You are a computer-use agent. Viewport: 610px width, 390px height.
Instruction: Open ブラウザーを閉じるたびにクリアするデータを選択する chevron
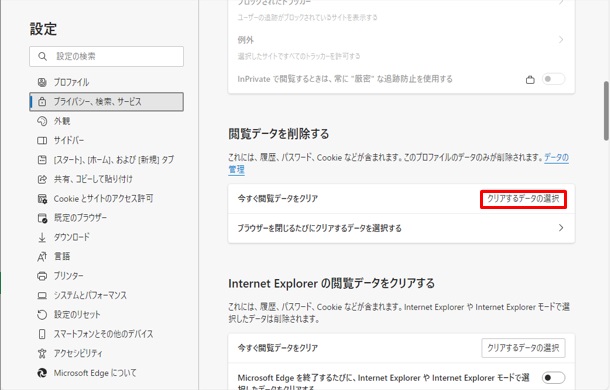561,228
